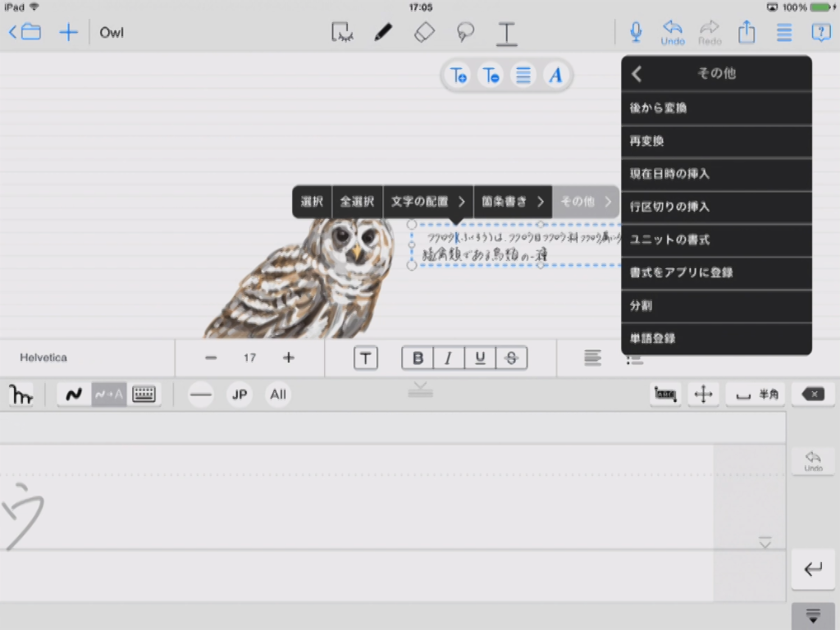Expand 文字の配置 submenu
This screenshot has height=630, width=840.
pyautogui.click(x=428, y=202)
